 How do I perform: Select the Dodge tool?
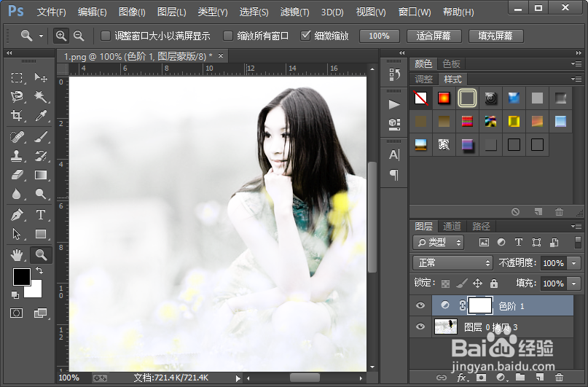pyautogui.click(x=41, y=194)
